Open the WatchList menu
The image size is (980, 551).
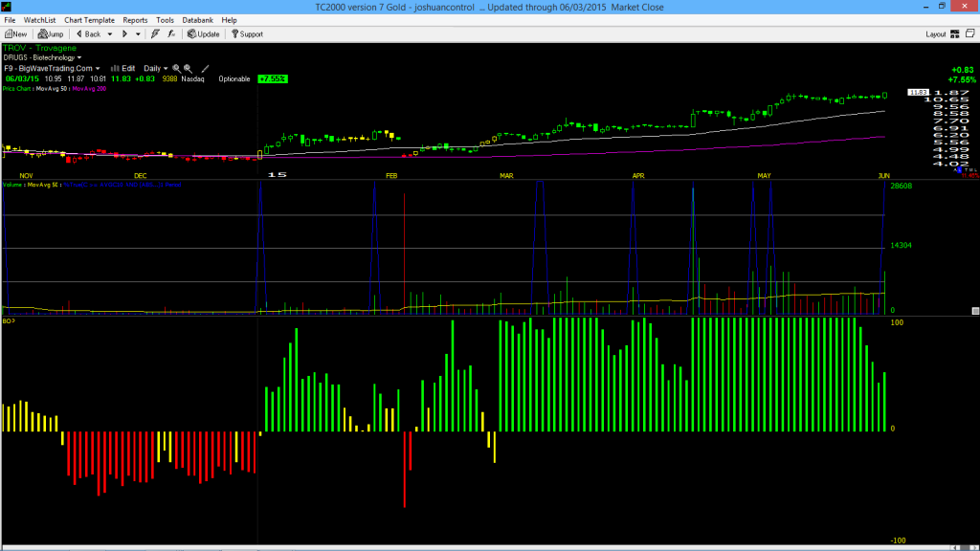pyautogui.click(x=39, y=20)
